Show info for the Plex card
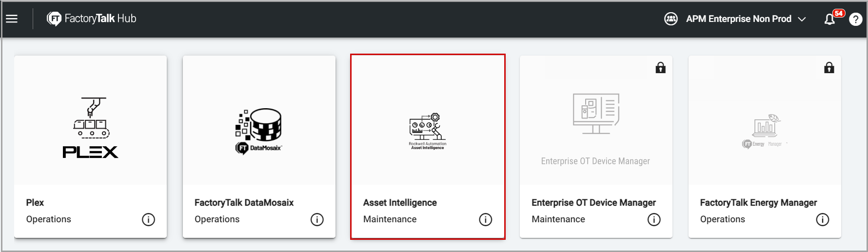This screenshot has width=868, height=252. tap(148, 220)
